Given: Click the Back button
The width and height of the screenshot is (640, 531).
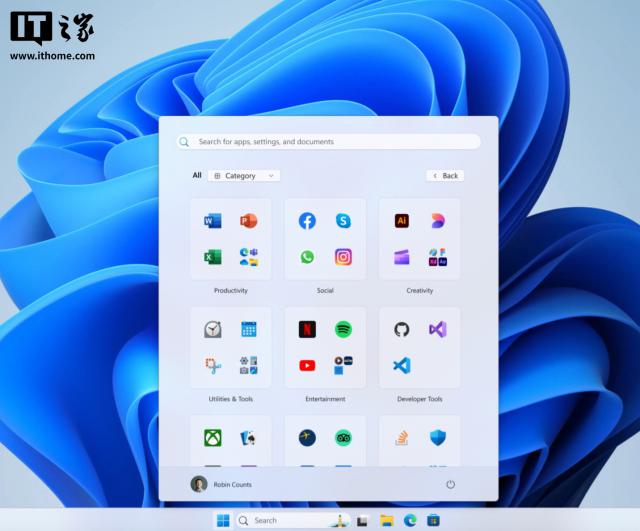Looking at the screenshot, I should coord(445,176).
